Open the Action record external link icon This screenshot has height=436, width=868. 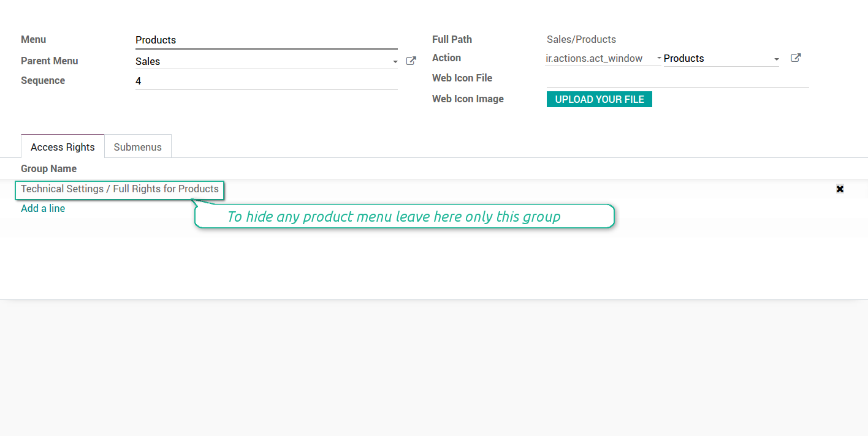796,58
